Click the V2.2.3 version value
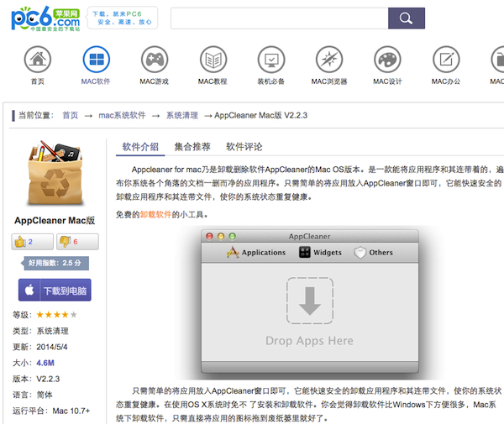The image size is (504, 424). click(x=48, y=379)
